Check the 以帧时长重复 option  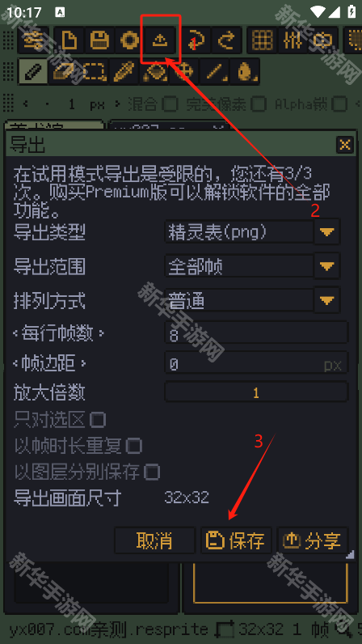[x=134, y=446]
